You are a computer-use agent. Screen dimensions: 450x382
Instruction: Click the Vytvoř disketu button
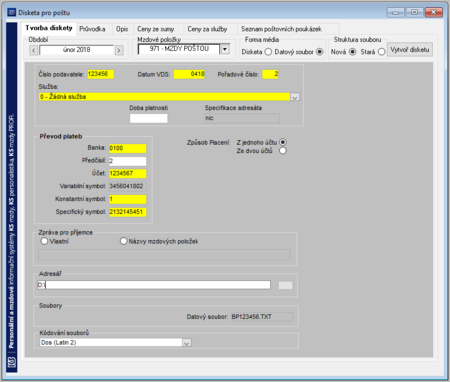[x=410, y=50]
